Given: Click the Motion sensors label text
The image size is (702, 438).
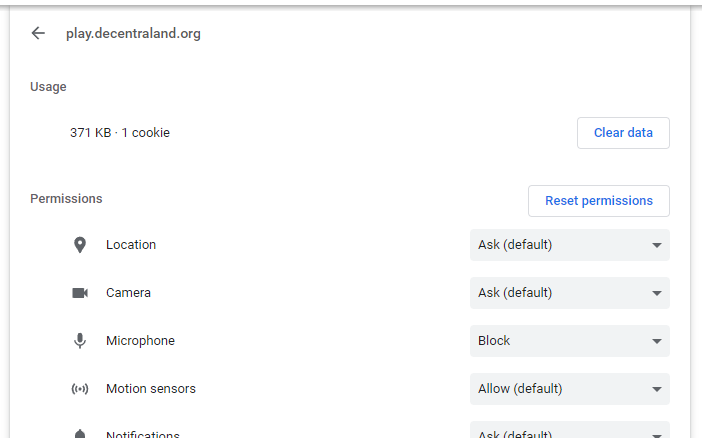Looking at the screenshot, I should point(151,389).
